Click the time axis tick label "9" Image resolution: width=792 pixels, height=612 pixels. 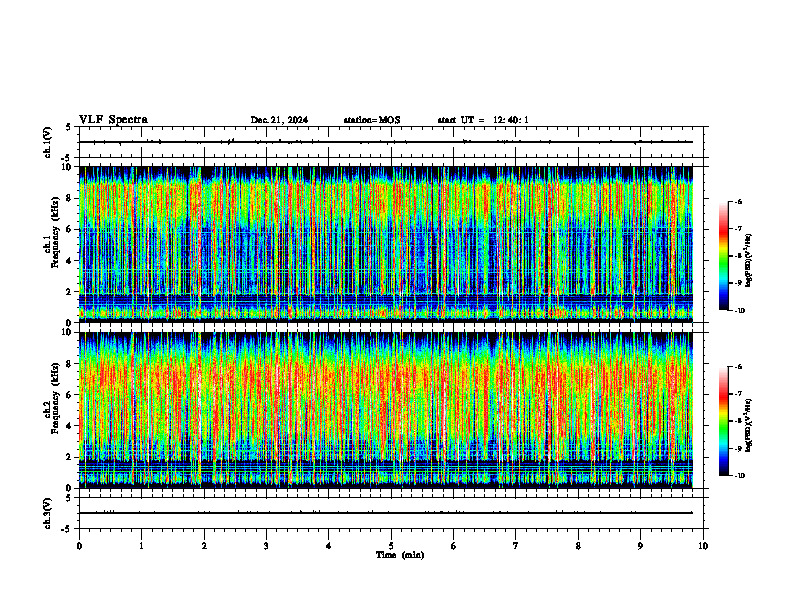point(640,546)
